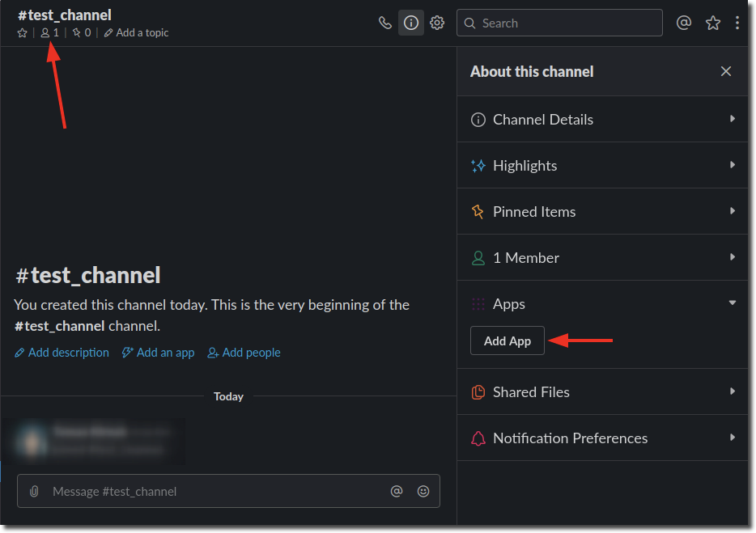Star the #test_channel channel
Screen dimensions: 756x533
[x=22, y=33]
